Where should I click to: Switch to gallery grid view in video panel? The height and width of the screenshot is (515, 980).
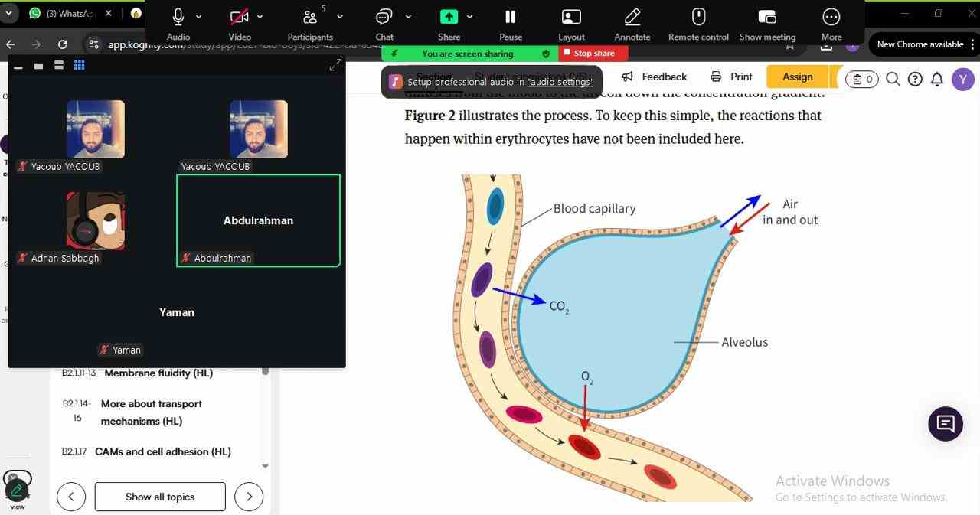coord(79,65)
